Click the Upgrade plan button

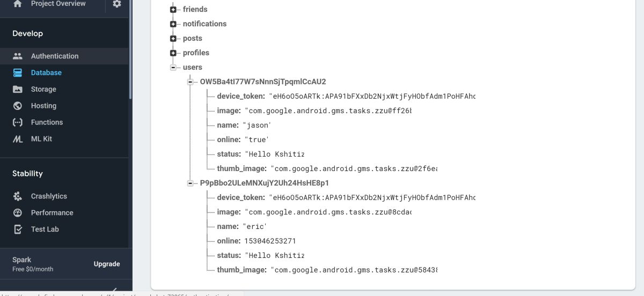pyautogui.click(x=107, y=264)
